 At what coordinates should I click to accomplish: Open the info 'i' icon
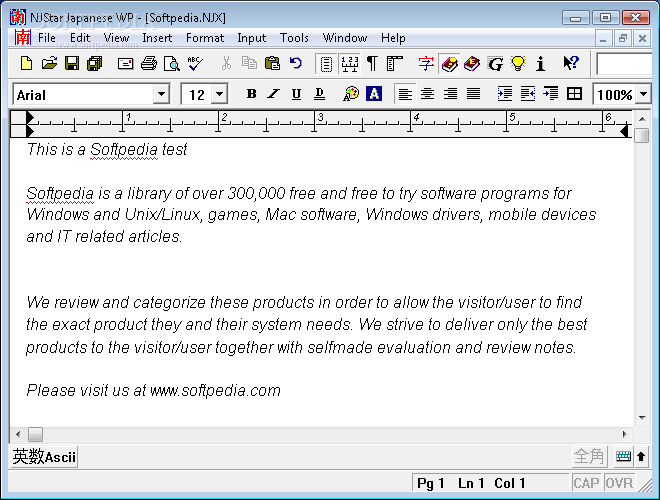coord(540,64)
